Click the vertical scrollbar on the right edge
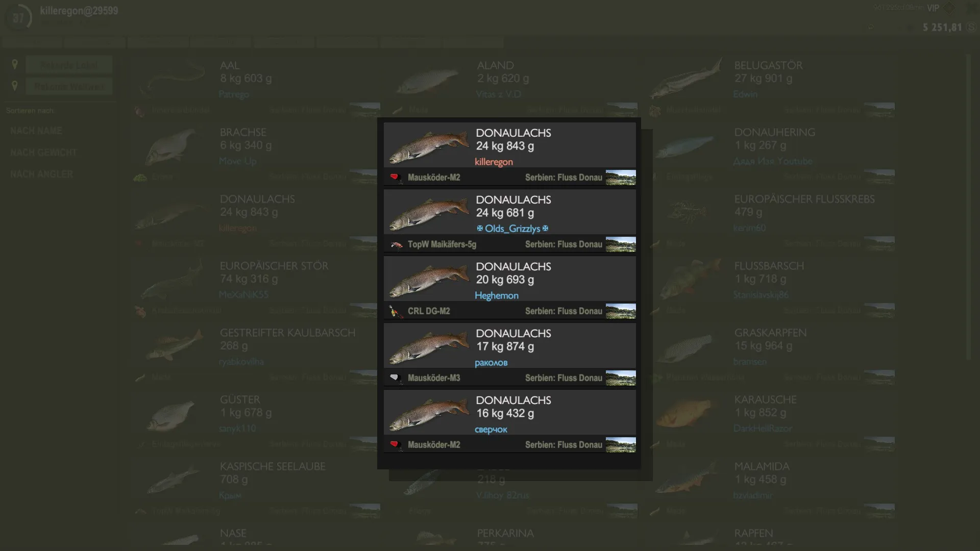 click(968, 207)
